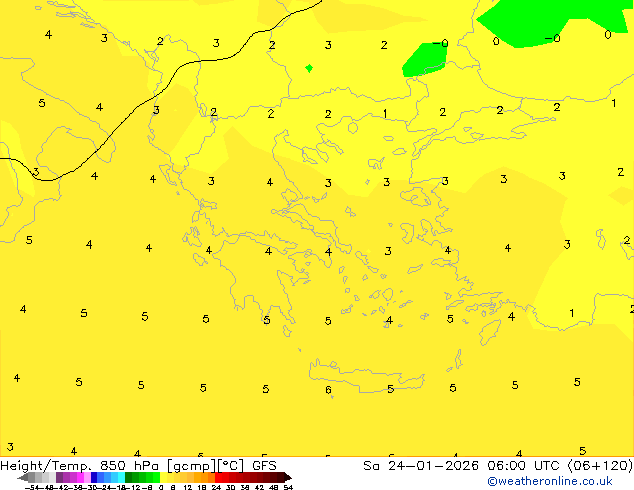This screenshot has width=634, height=490.
Task: Select the dark blue swatch in the legend
Action: tap(94, 477)
